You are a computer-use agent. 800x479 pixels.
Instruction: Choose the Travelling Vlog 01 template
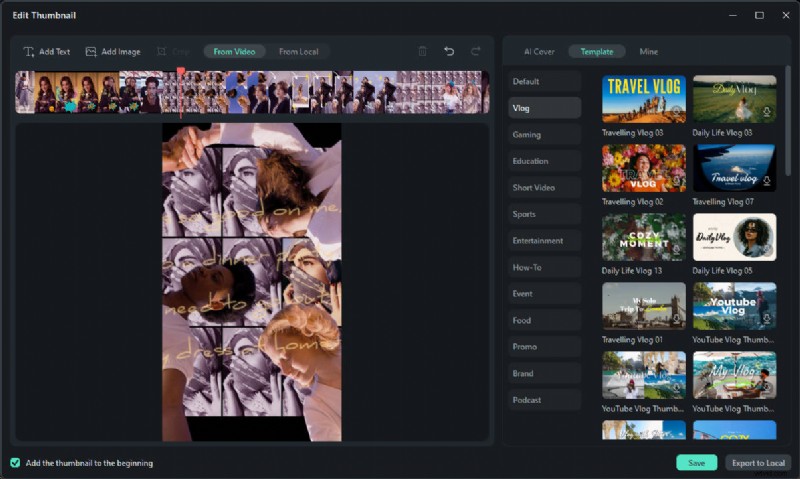click(x=644, y=306)
